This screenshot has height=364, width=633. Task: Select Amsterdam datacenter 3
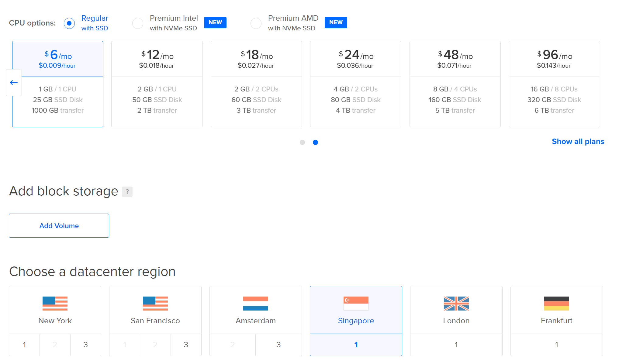(278, 345)
